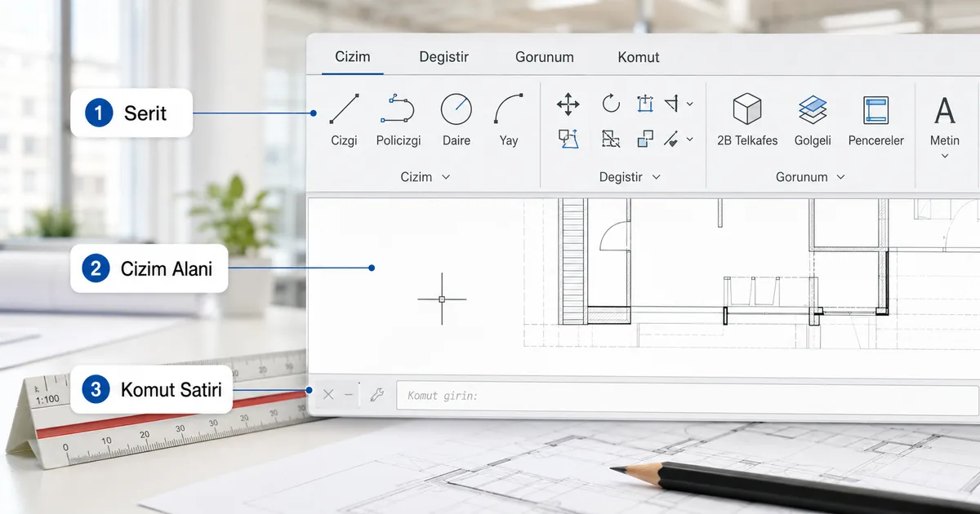Screen dimensions: 980x514
Task: Select the Metin text tool
Action: (945, 119)
